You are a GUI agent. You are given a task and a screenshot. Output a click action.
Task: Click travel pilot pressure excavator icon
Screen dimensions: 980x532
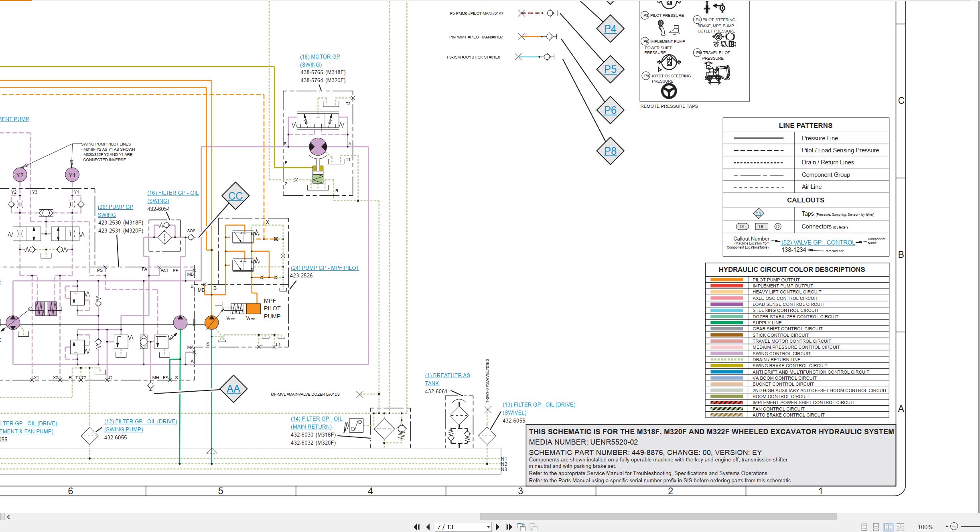pyautogui.click(x=717, y=73)
